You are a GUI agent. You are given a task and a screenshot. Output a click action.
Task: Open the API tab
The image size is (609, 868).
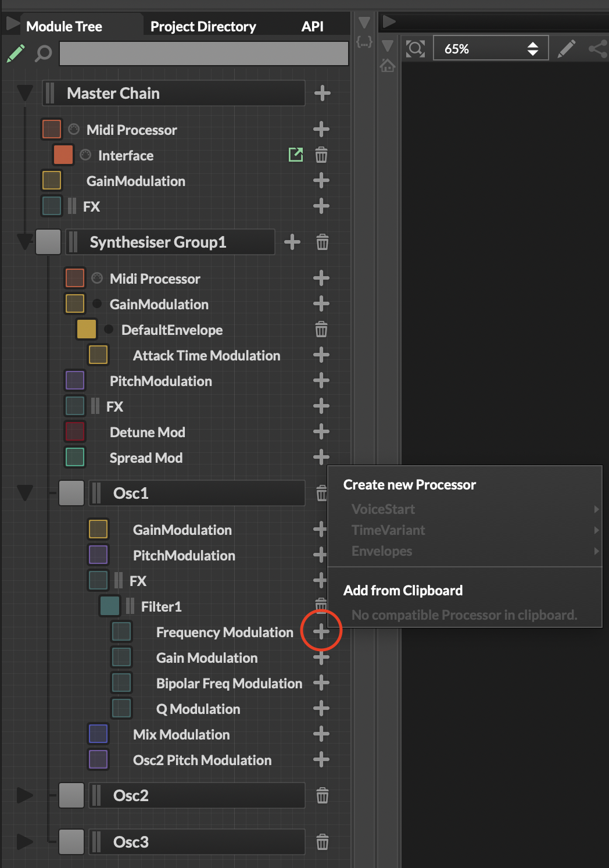click(312, 27)
